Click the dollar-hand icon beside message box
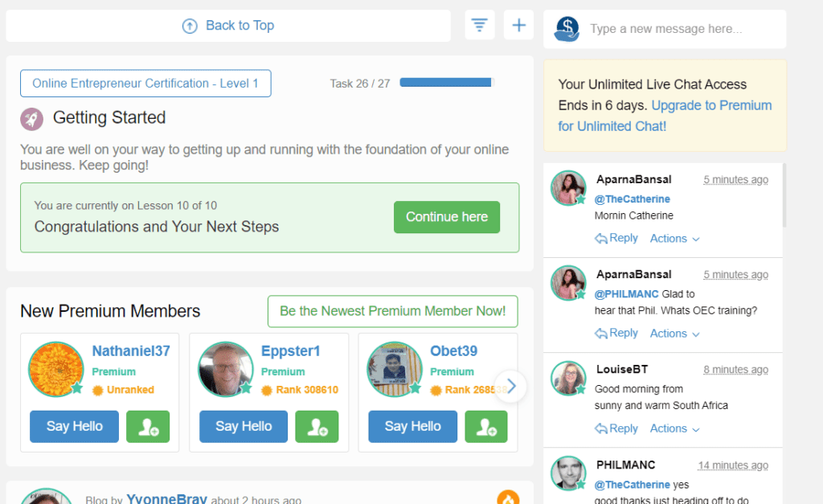Viewport: 823px width, 504px height. (567, 28)
